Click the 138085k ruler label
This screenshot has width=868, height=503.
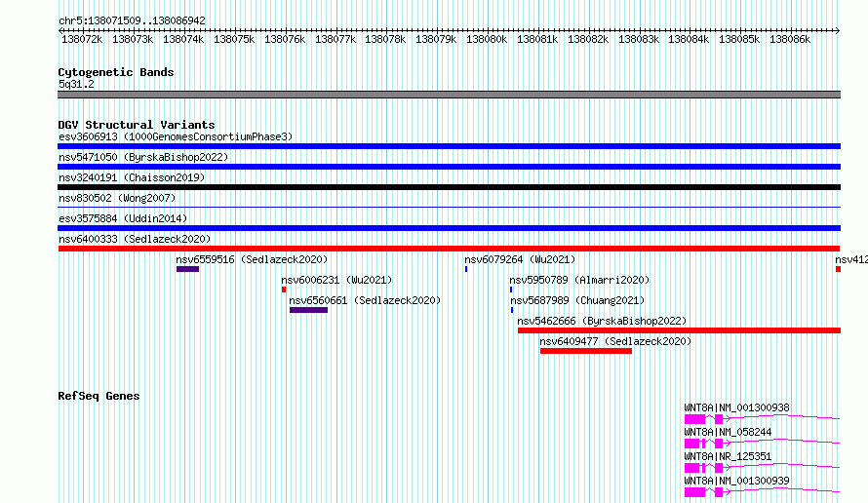[739, 39]
